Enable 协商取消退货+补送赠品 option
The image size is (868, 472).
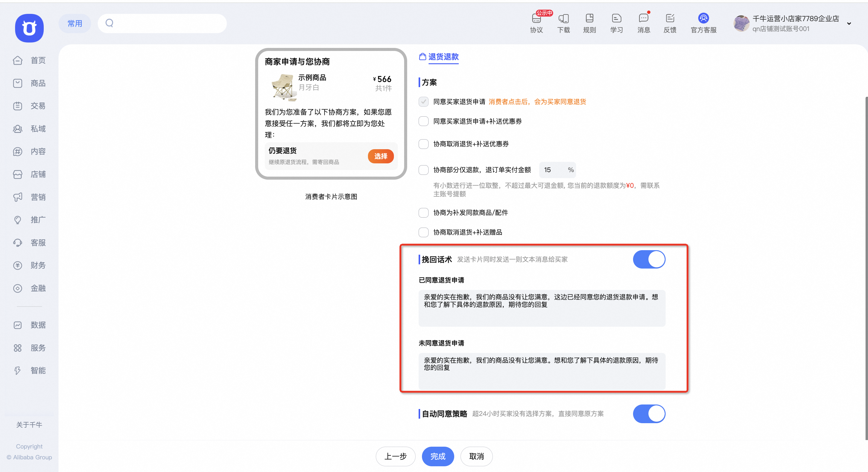423,232
